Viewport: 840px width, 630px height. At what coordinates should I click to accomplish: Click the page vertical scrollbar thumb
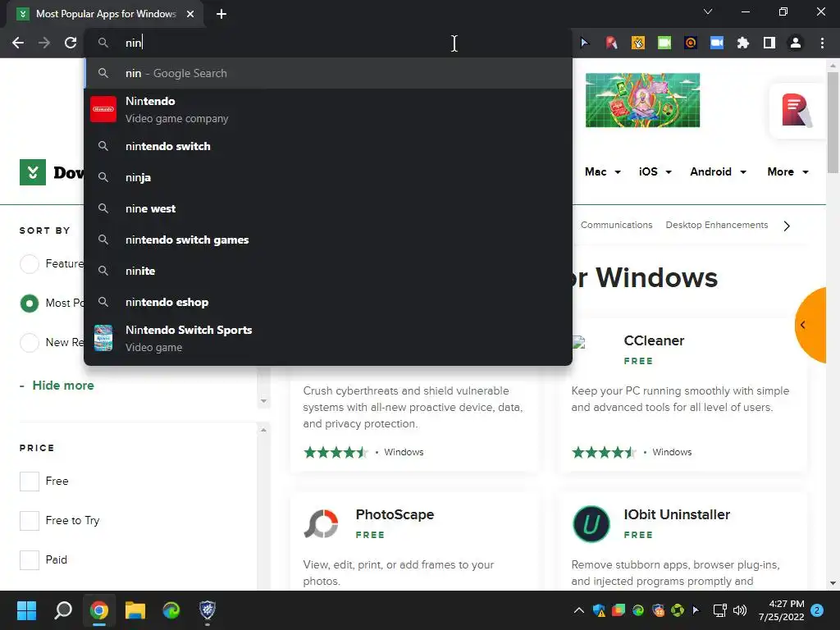coord(833,122)
